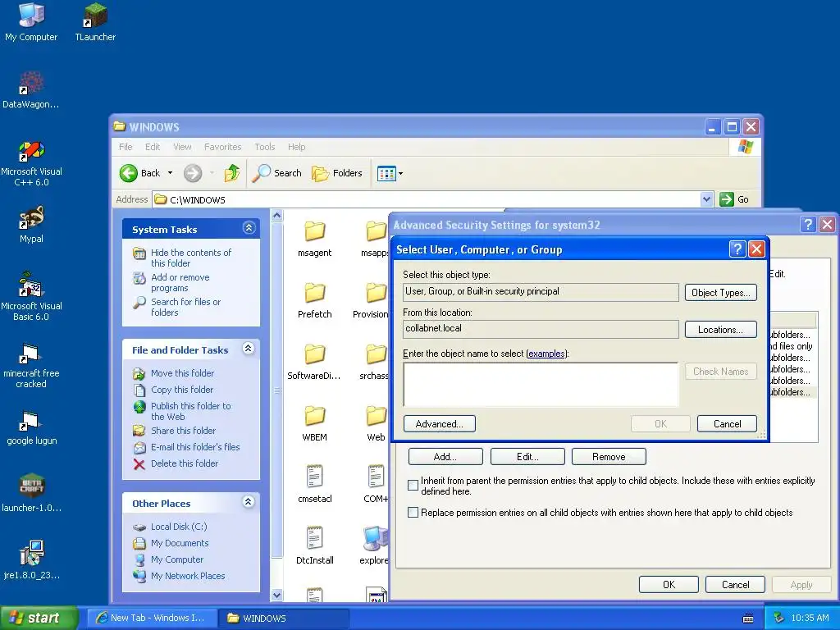Screen dimensions: 840x630
Task: Cancel the Select User dialog
Action: (x=727, y=424)
